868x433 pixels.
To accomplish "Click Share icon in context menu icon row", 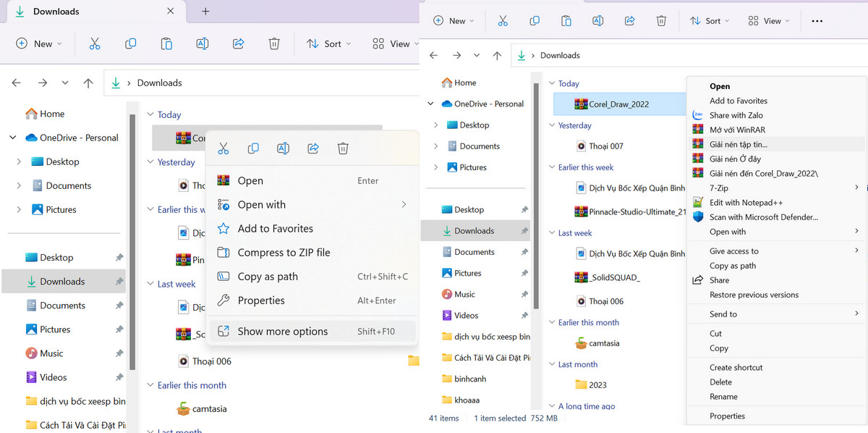I will click(x=313, y=148).
